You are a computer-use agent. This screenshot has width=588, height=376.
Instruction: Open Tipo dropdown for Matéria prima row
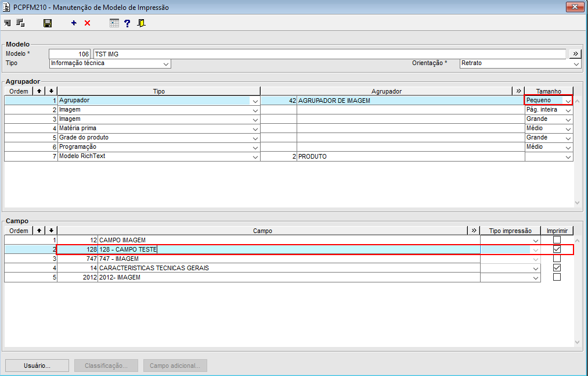pos(255,129)
